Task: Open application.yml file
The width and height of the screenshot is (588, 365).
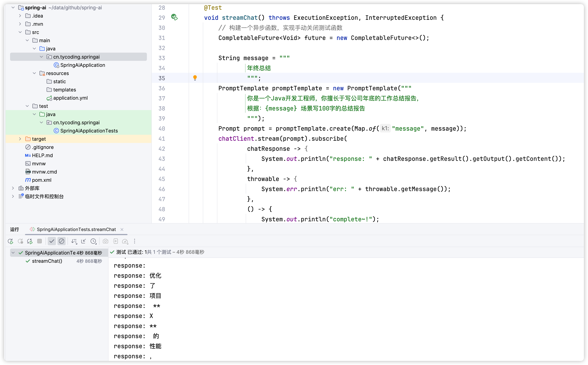Action: [70, 98]
